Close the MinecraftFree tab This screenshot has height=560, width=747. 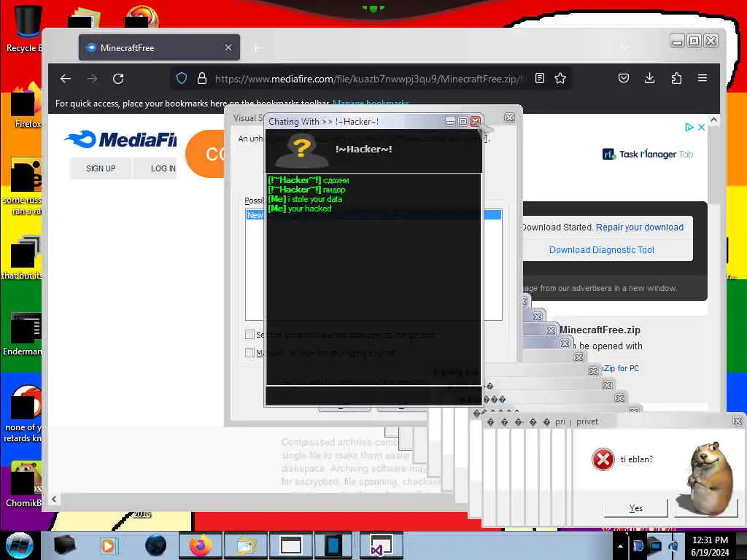[228, 47]
